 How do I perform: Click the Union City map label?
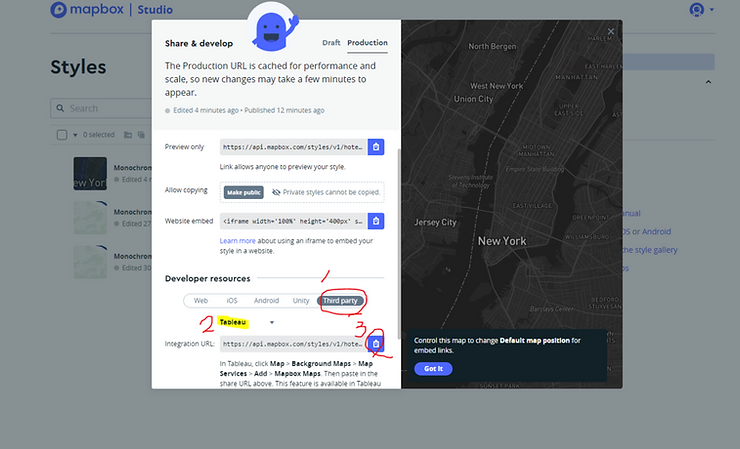[473, 99]
